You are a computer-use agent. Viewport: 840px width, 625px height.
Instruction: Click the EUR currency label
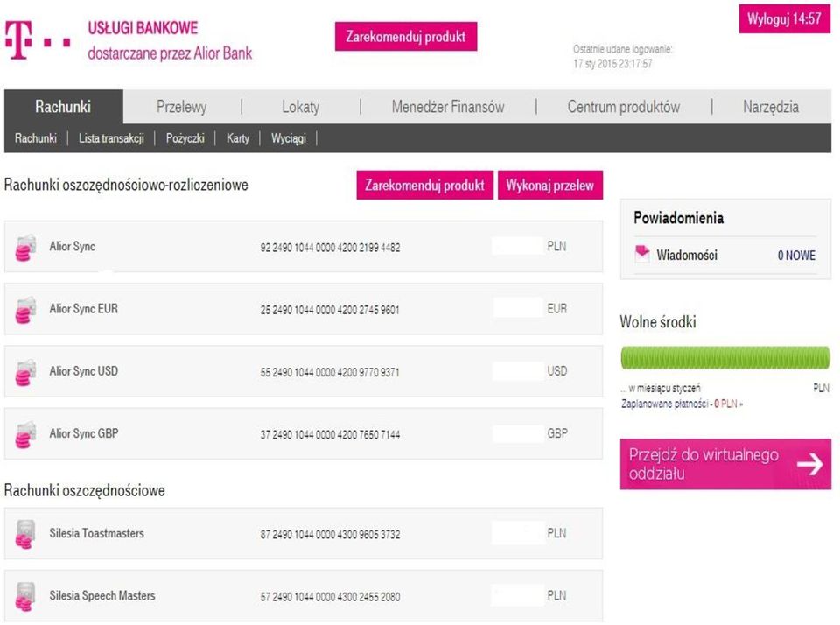click(x=557, y=309)
